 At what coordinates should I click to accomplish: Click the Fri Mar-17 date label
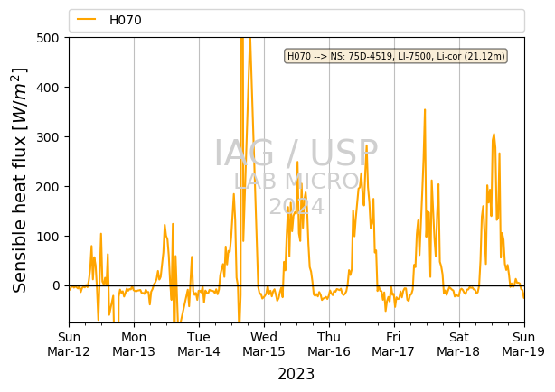pyautogui.click(x=393, y=344)
